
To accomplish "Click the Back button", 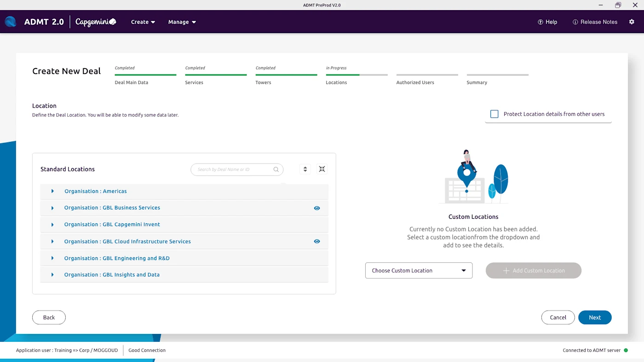I will pos(49,317).
